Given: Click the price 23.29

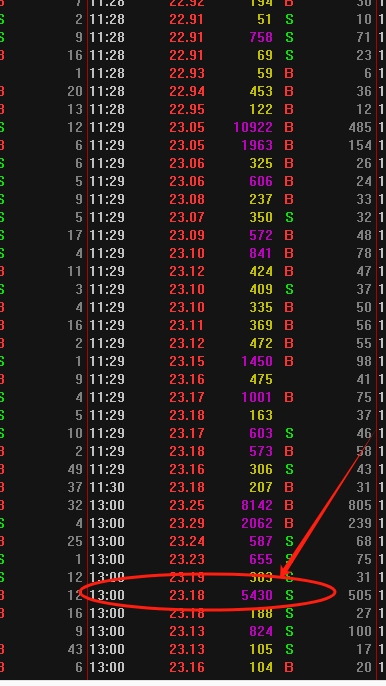Looking at the screenshot, I should point(187,523).
